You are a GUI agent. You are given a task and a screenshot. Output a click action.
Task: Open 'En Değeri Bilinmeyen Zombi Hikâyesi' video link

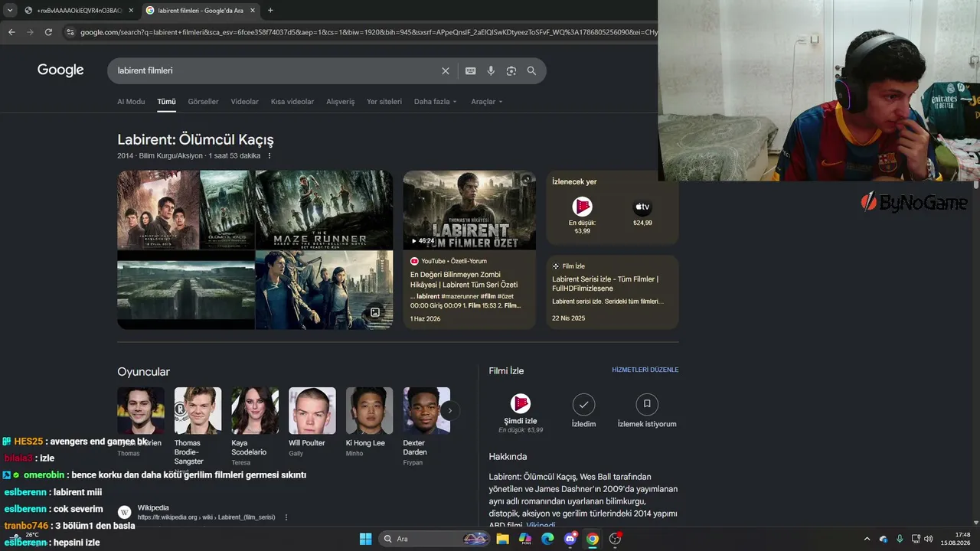point(464,279)
